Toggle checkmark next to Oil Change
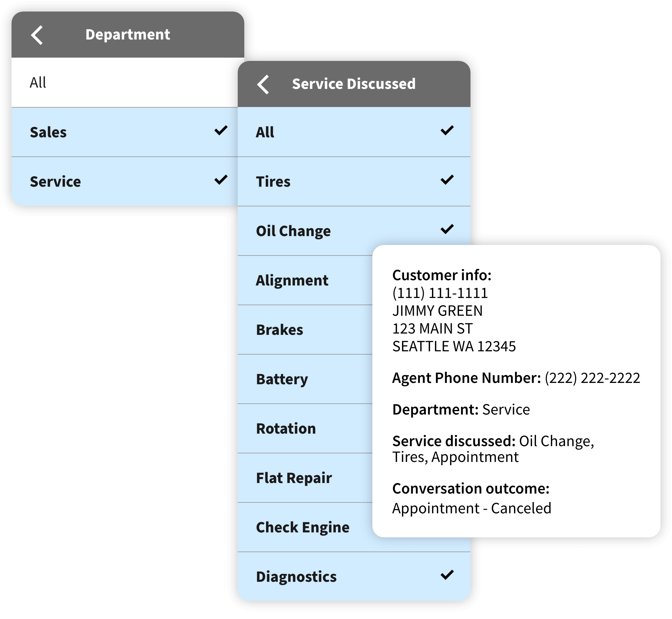The width and height of the screenshot is (672, 619). pos(447,229)
